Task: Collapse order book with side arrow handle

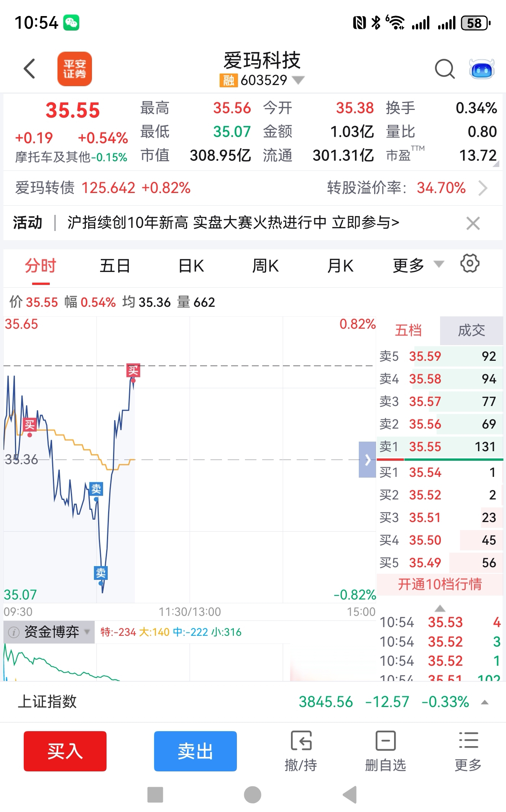Action: [367, 460]
